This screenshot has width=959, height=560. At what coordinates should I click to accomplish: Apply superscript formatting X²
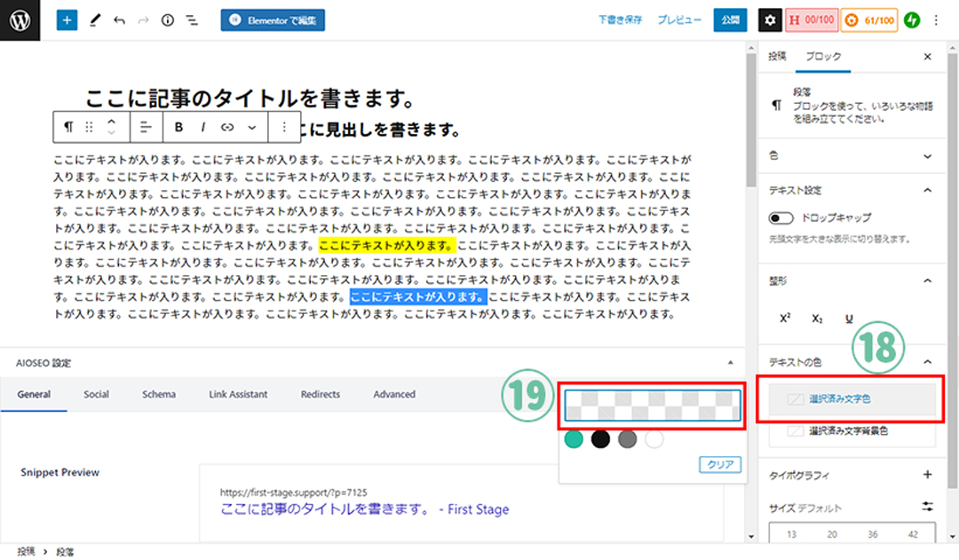click(x=785, y=319)
